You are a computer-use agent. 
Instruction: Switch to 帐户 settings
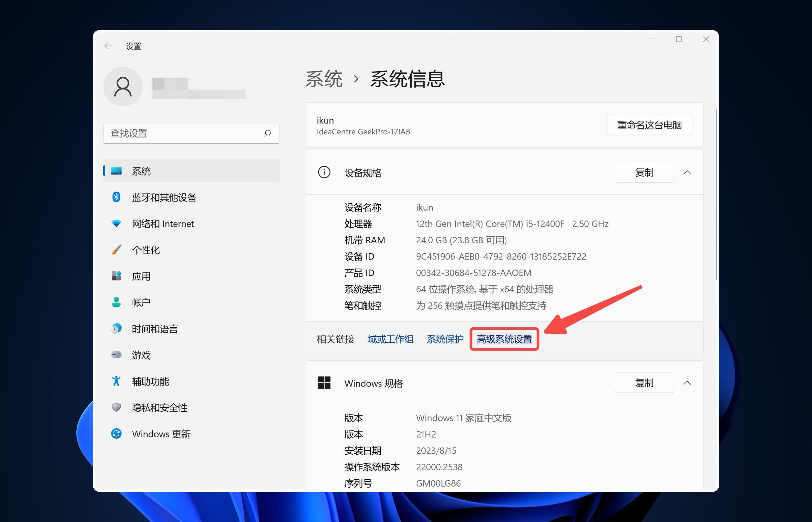[191, 302]
